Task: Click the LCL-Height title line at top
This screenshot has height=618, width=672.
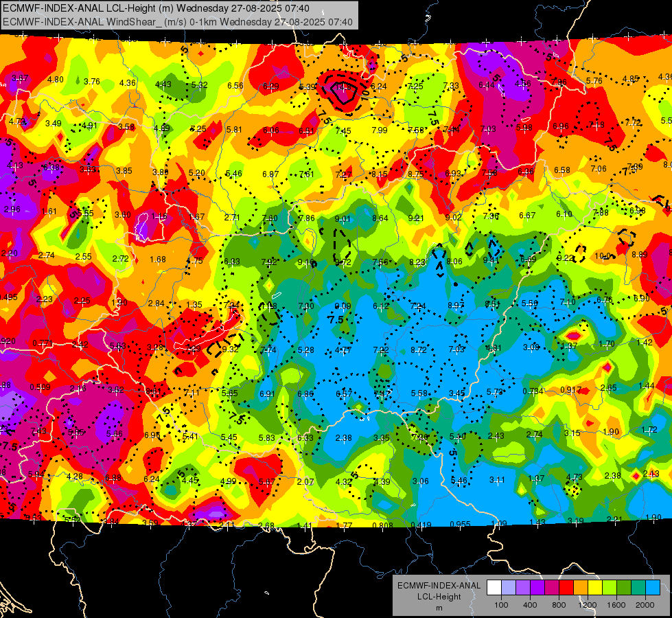Action: pos(156,8)
